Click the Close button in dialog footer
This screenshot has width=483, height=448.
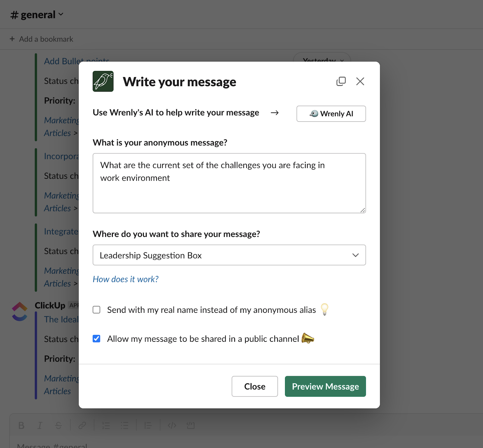click(x=255, y=386)
